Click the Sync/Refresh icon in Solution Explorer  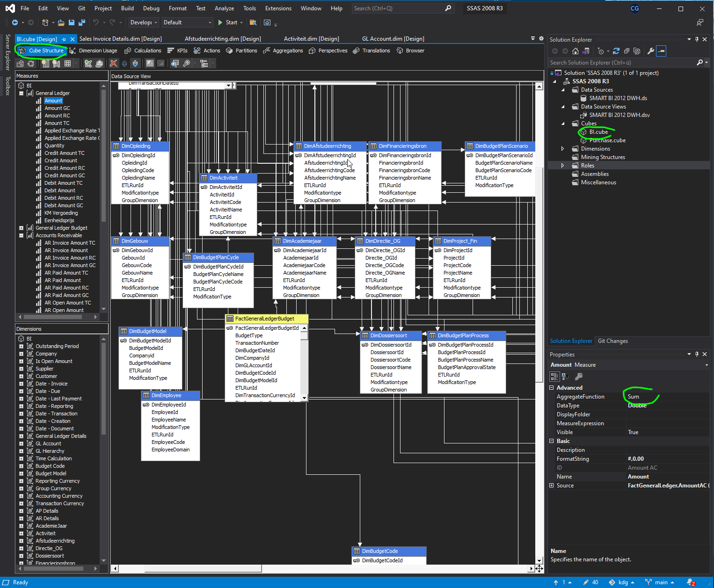[x=616, y=51]
